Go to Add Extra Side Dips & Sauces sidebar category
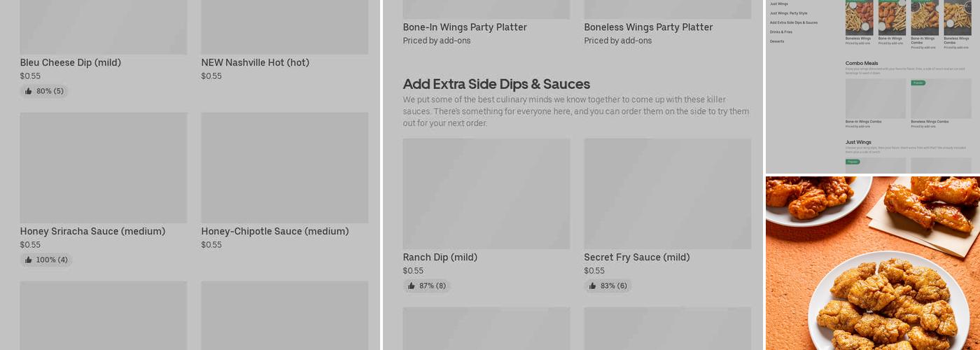This screenshot has width=980, height=350. coord(793,22)
